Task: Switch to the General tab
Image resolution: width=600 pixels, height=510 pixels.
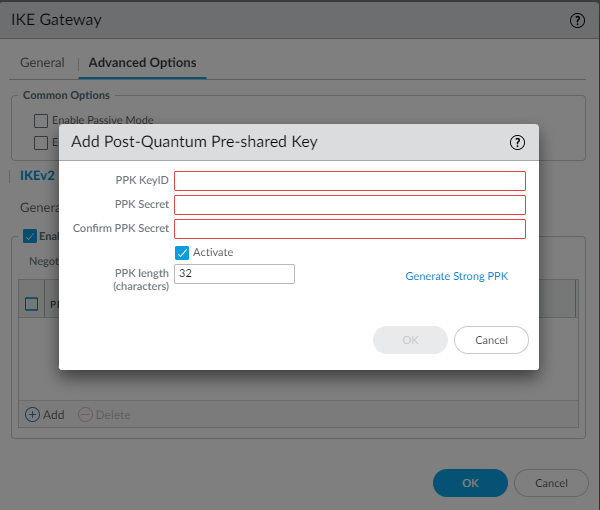Action: [42, 62]
